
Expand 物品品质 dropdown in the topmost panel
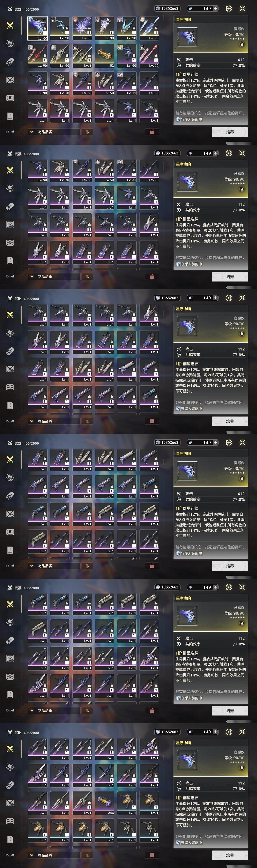point(54,132)
